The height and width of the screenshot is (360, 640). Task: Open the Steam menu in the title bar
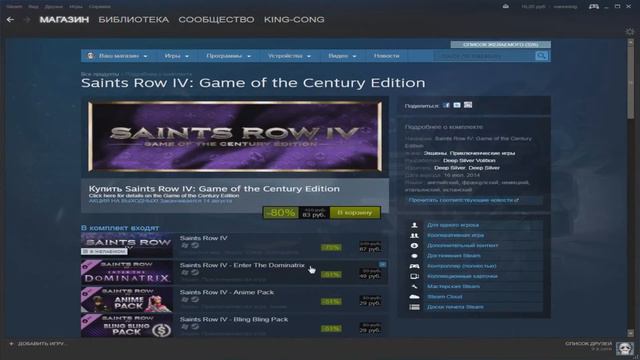tap(14, 7)
